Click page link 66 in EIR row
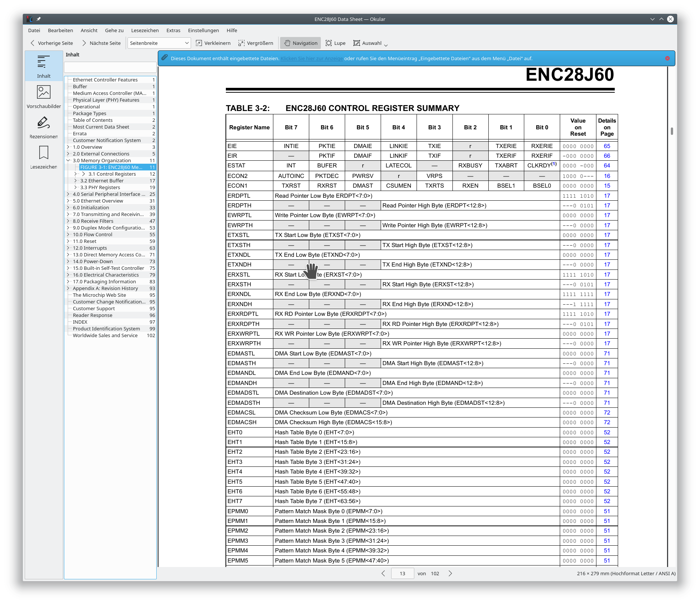700x604 pixels. click(607, 156)
